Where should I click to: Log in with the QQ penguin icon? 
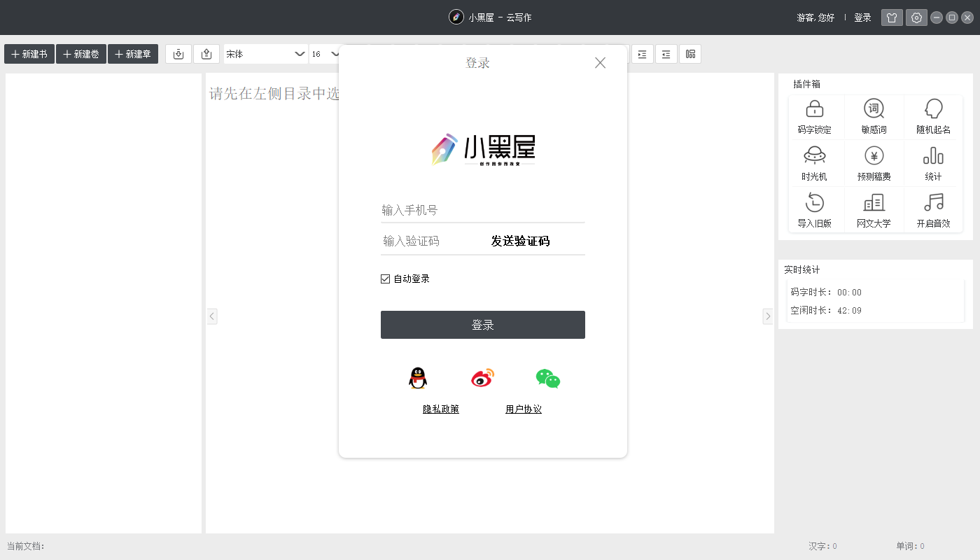click(x=418, y=379)
